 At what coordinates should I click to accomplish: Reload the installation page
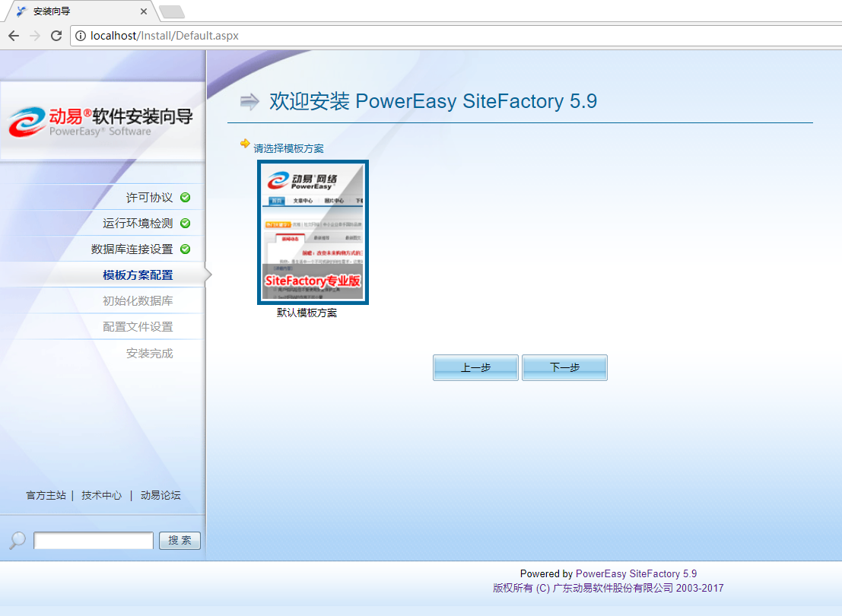[56, 36]
